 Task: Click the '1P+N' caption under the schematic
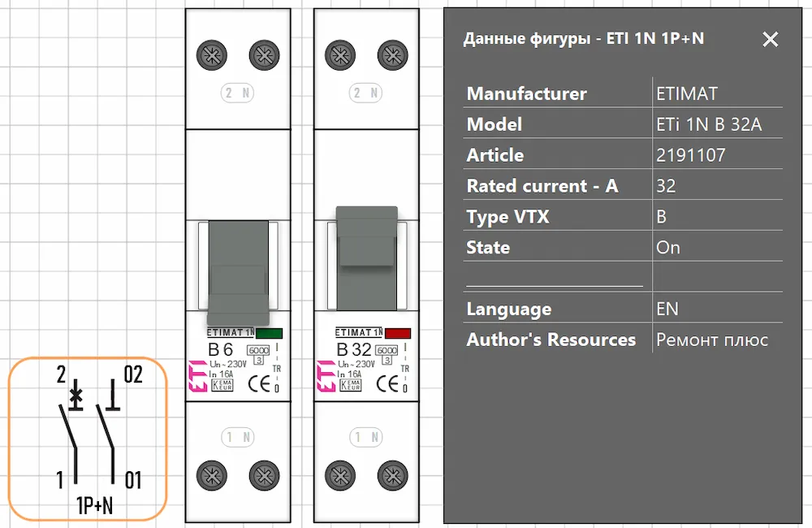(94, 505)
